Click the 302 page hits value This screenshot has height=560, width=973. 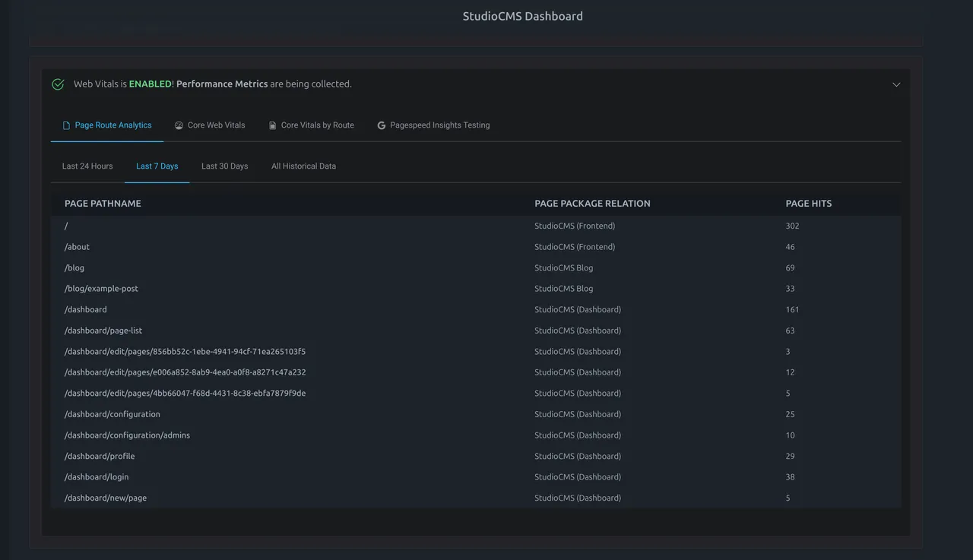coord(792,226)
